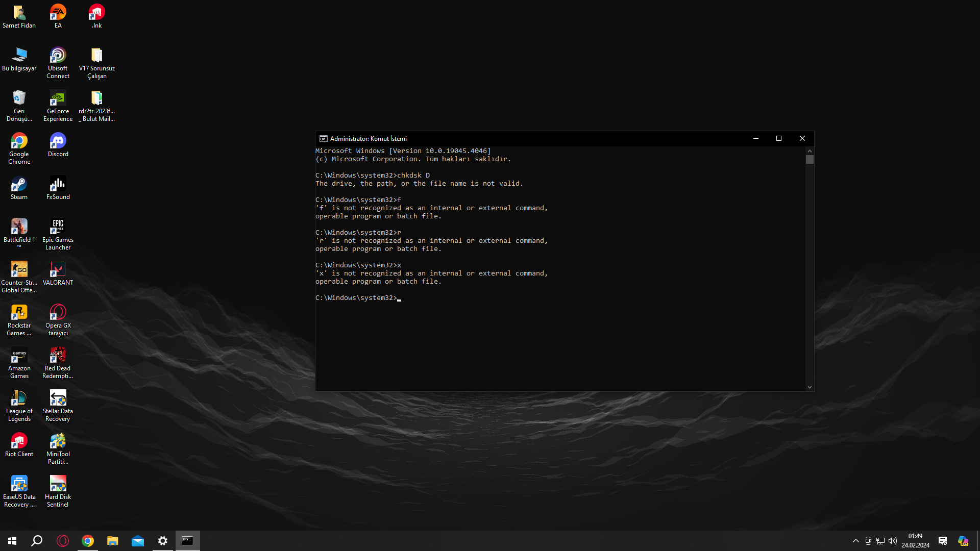
Task: Click the last C:\Windows\system32> prompt
Action: (x=356, y=297)
